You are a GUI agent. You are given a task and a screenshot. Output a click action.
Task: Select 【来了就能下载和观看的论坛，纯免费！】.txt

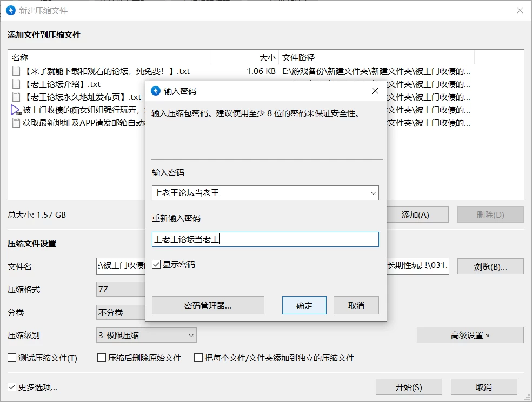tap(106, 71)
